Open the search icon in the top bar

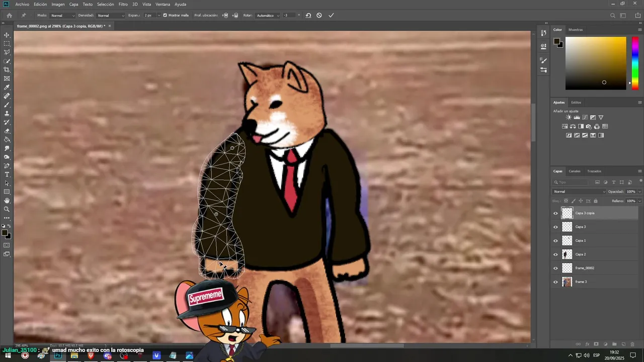click(612, 15)
